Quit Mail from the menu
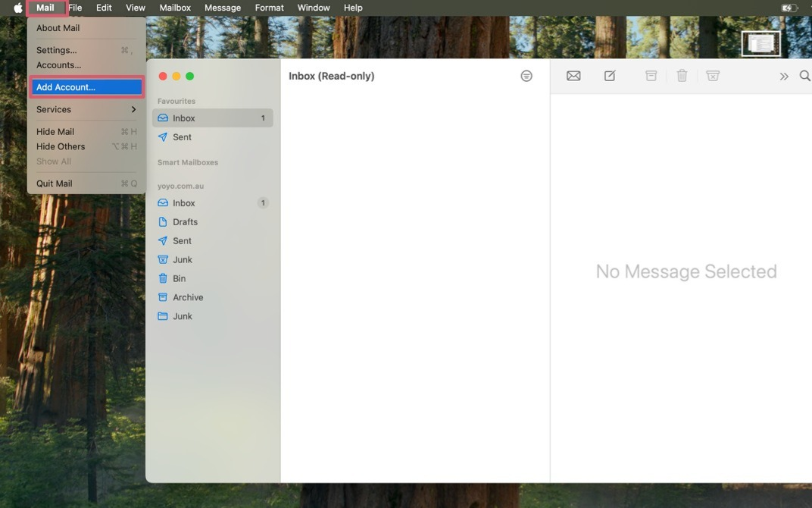 pos(86,183)
